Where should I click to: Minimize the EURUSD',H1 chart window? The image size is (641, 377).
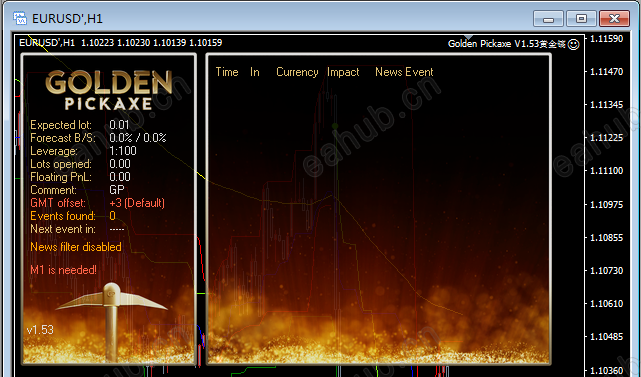click(x=548, y=19)
